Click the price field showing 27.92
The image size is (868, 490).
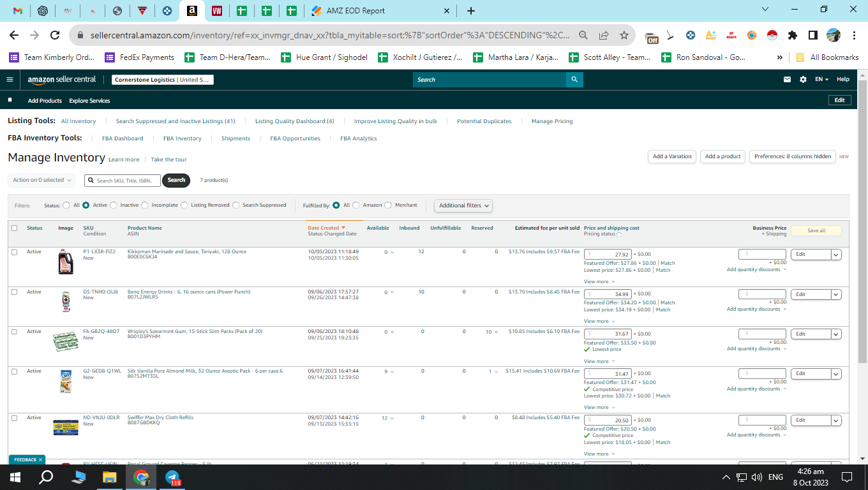[608, 255]
